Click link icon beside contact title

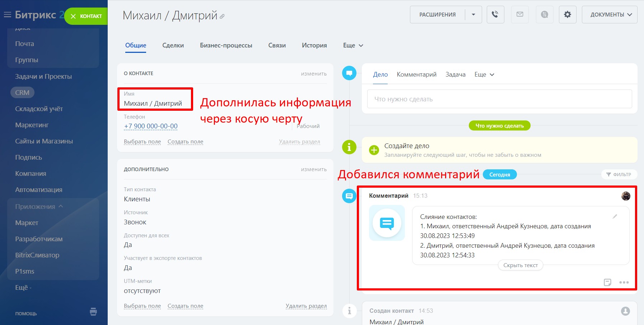222,17
